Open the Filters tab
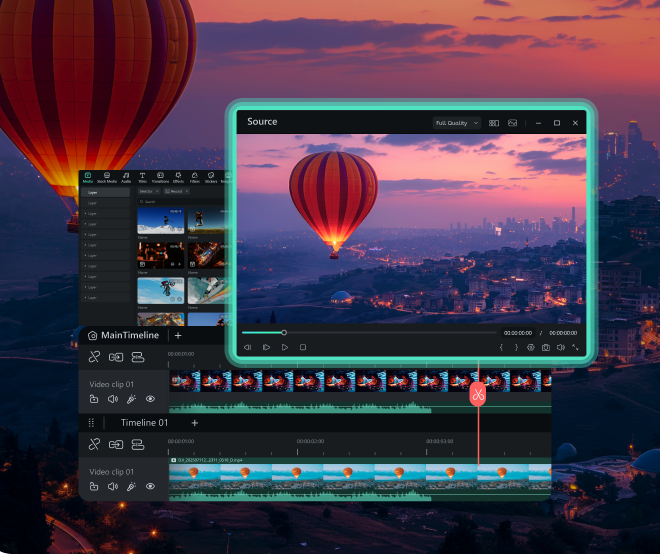The width and height of the screenshot is (660, 554). point(194,178)
